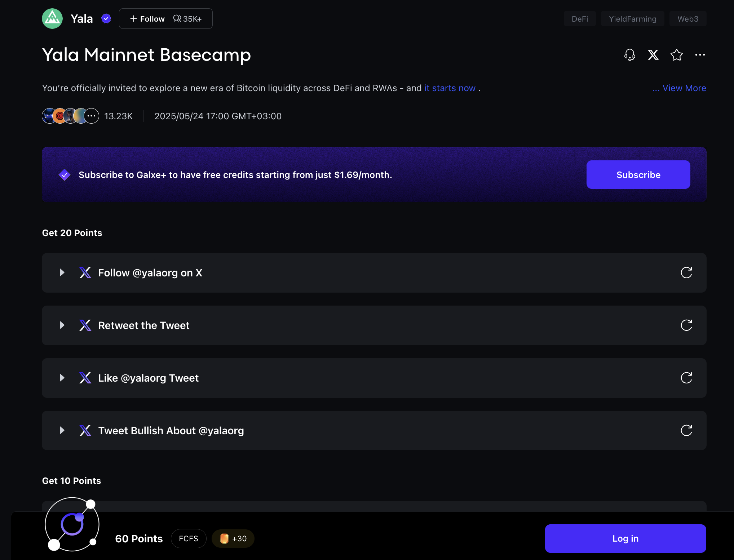Click the +30 bonus badge
The height and width of the screenshot is (560, 734).
pos(233,539)
